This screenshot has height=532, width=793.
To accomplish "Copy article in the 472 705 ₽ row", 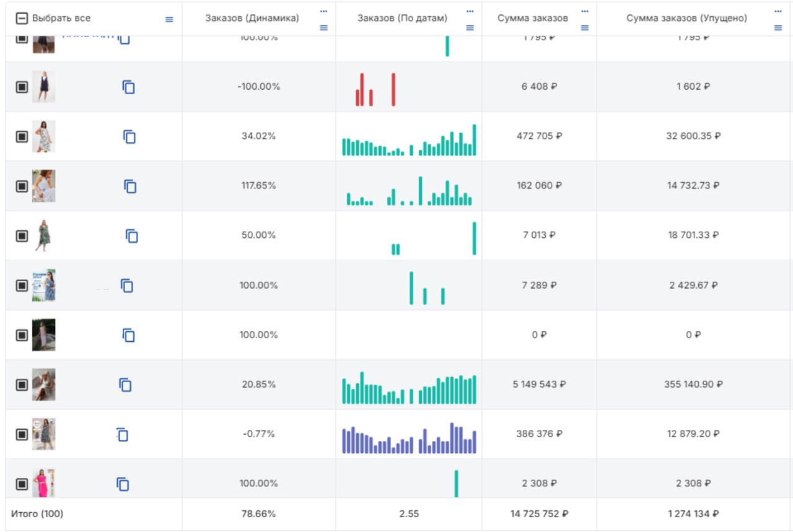I will pyautogui.click(x=129, y=136).
